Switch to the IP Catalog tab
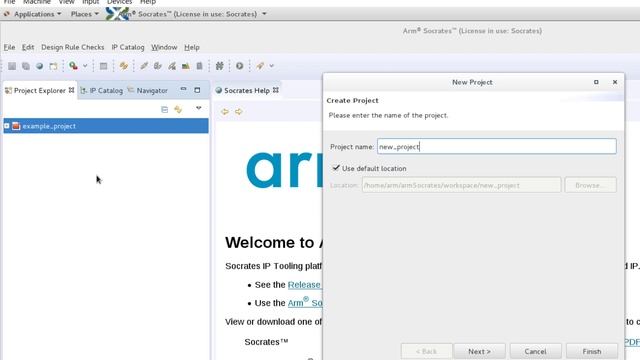 102,90
